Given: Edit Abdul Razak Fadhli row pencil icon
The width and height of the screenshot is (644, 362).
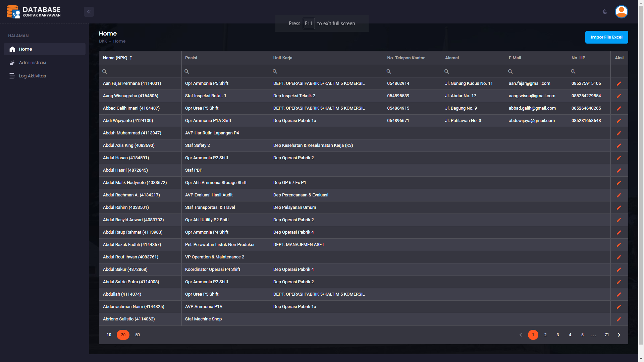Looking at the screenshot, I should (x=619, y=245).
